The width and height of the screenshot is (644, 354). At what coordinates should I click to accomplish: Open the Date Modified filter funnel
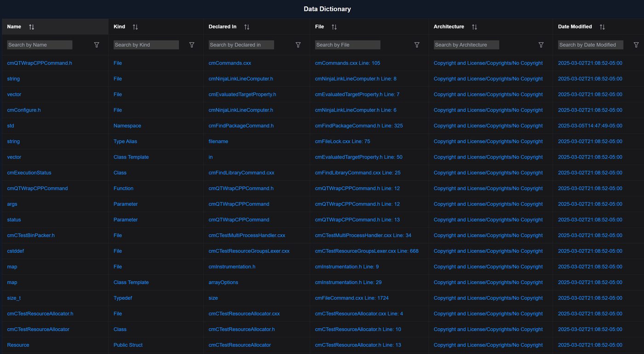pos(636,45)
